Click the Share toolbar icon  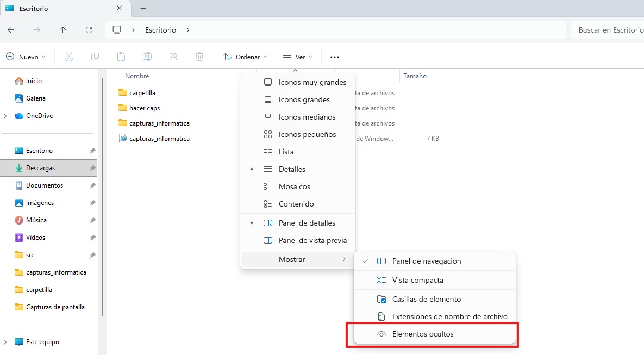[173, 57]
